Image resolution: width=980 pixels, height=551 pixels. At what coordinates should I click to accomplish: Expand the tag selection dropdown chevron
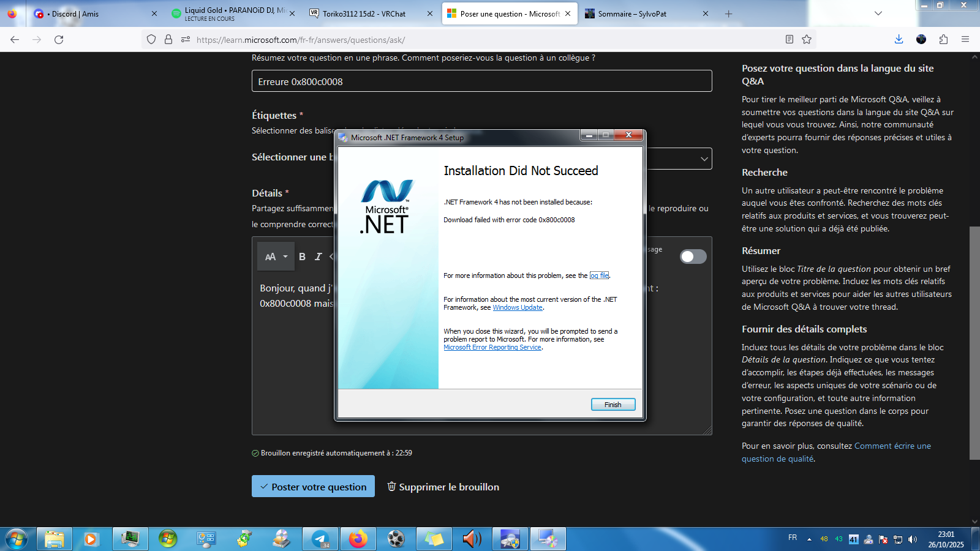[704, 159]
